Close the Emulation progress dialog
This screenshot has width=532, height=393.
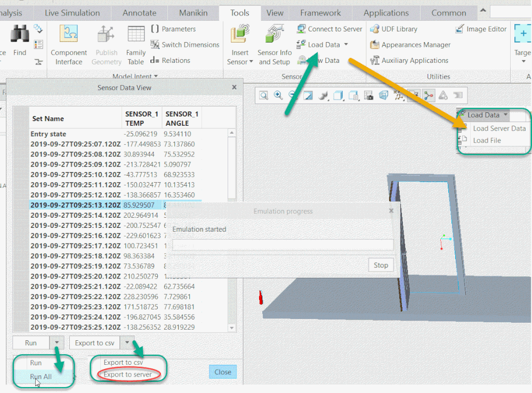[391, 210]
